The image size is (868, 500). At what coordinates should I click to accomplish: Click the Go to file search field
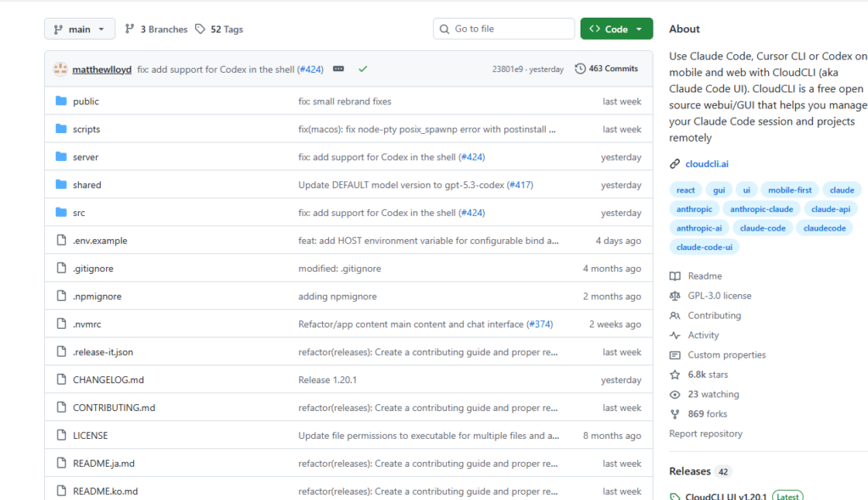(x=504, y=29)
